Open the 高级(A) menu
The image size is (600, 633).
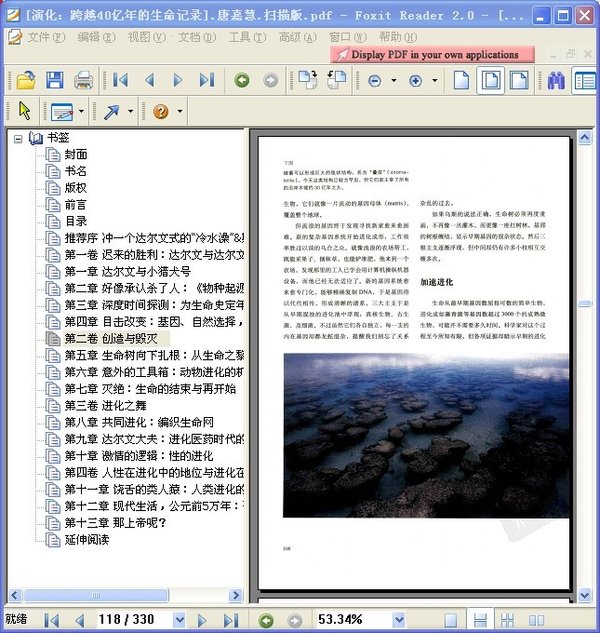coord(298,37)
